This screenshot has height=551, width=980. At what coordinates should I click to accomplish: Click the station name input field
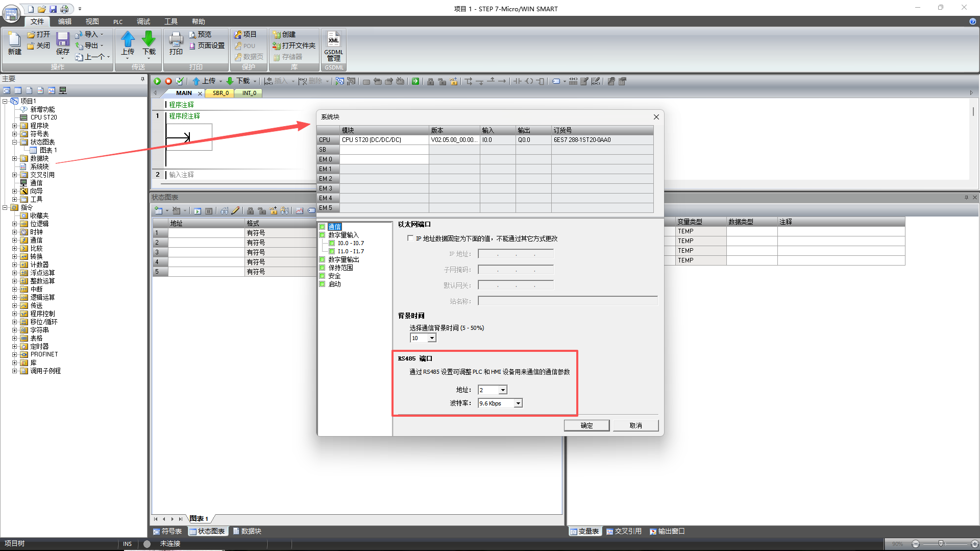click(567, 301)
